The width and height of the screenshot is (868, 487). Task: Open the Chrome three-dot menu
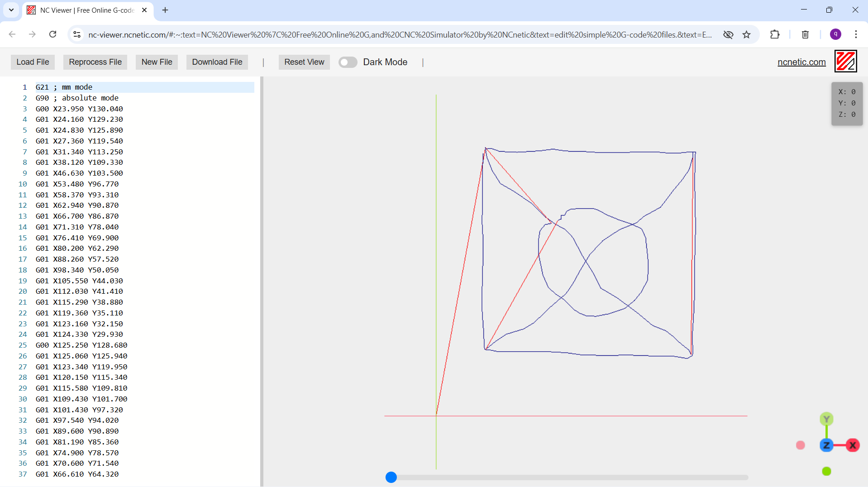856,34
